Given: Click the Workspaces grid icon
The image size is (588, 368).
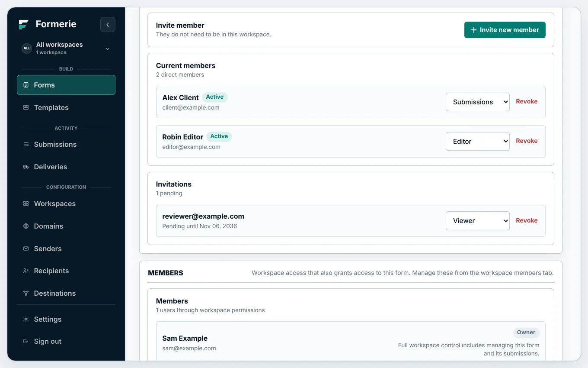Looking at the screenshot, I should click(26, 203).
